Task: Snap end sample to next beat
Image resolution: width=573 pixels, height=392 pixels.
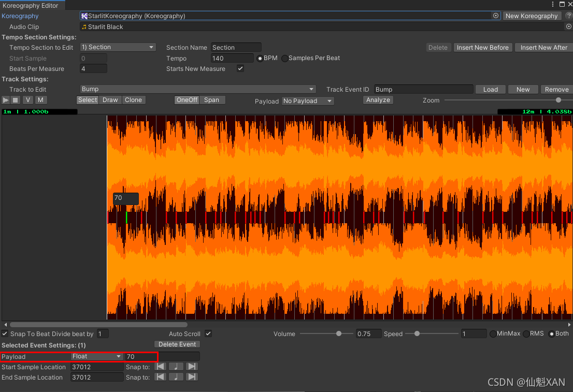Action: tap(192, 377)
